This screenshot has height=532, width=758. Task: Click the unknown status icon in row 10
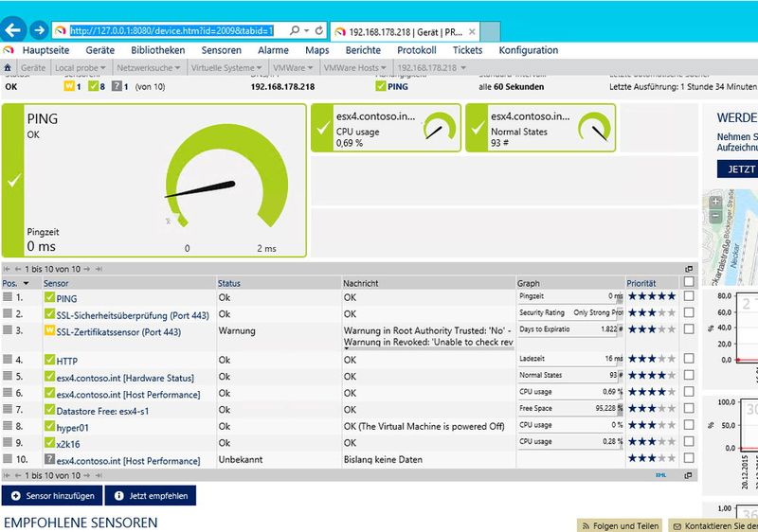[50, 460]
